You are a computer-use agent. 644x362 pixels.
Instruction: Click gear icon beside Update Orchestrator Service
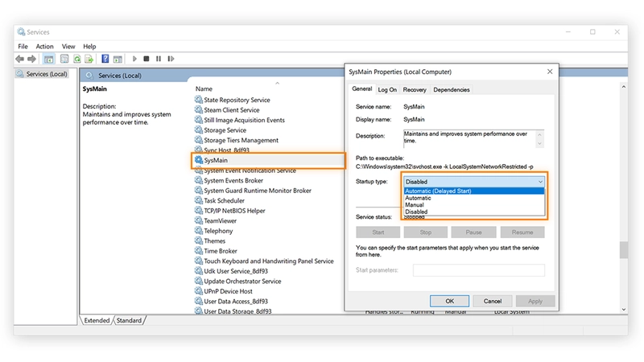tap(199, 281)
